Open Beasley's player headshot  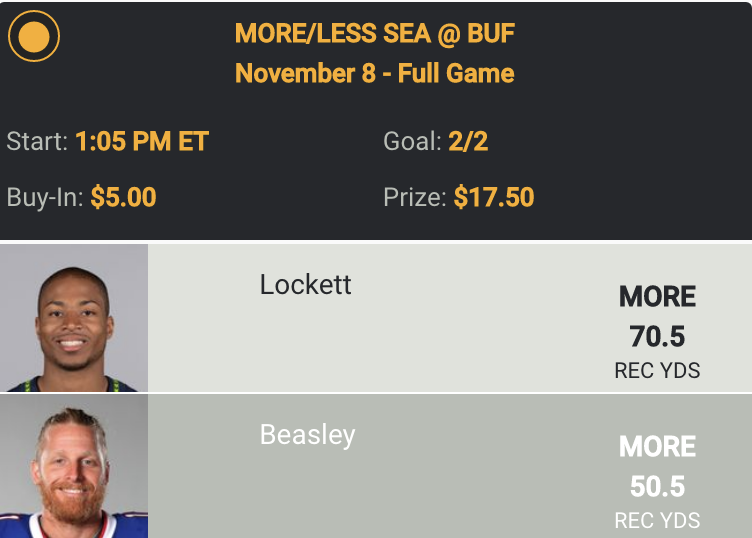click(74, 466)
